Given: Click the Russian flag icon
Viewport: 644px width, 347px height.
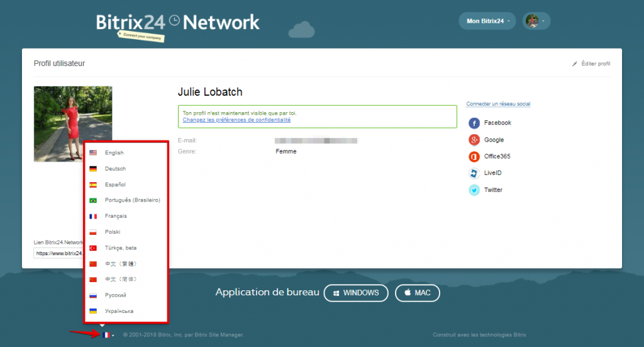Looking at the screenshot, I should click(93, 295).
